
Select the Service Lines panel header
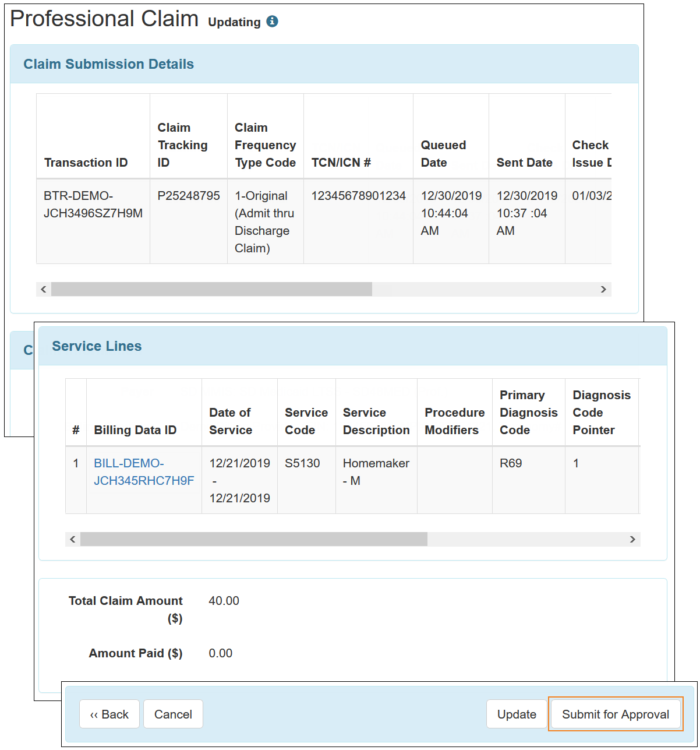point(97,346)
